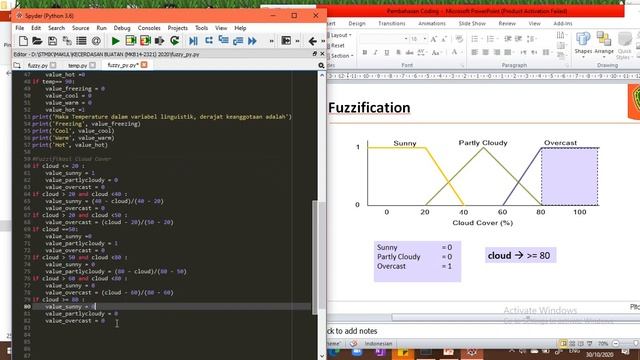
Task: Center text in PowerPoint paragraph group
Action: point(485,52)
